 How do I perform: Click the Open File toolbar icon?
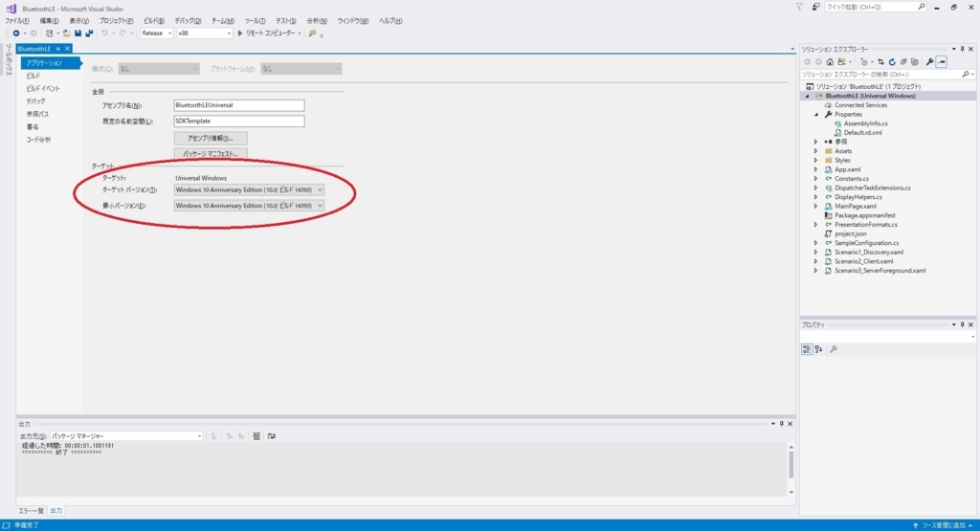(66, 33)
